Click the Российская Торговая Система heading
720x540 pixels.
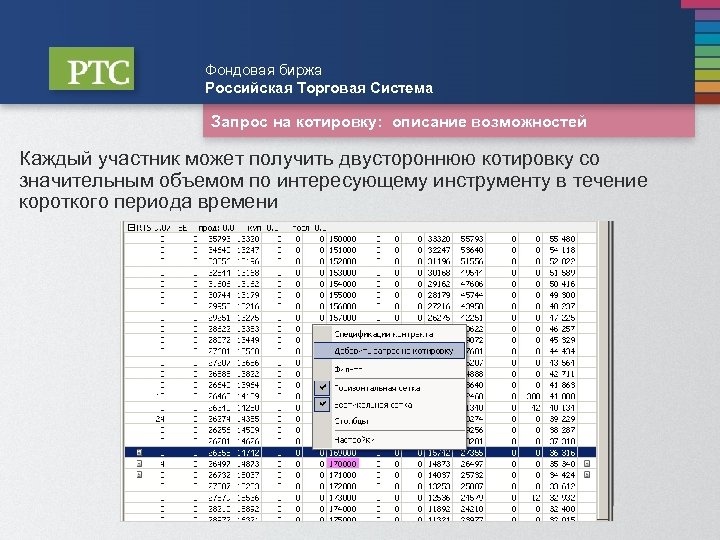[319, 88]
